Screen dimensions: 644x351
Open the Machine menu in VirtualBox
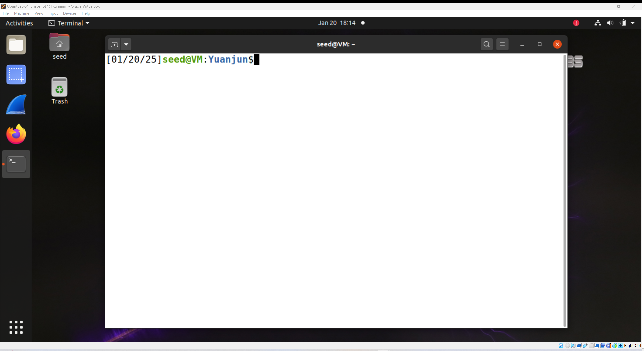coord(21,13)
